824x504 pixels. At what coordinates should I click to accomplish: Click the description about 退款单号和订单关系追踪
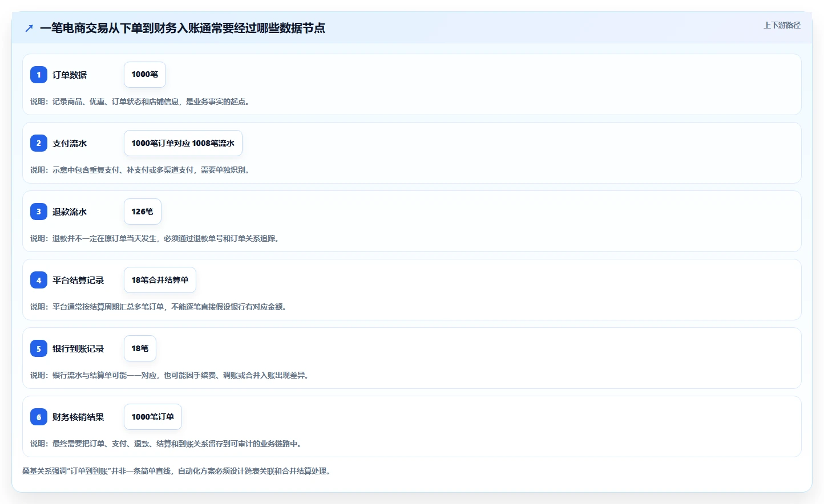tap(155, 238)
